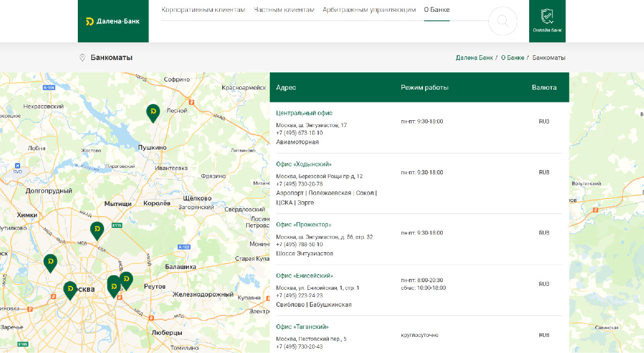Open Офис «Ходынский» link
The width and height of the screenshot is (644, 353).
pos(304,164)
